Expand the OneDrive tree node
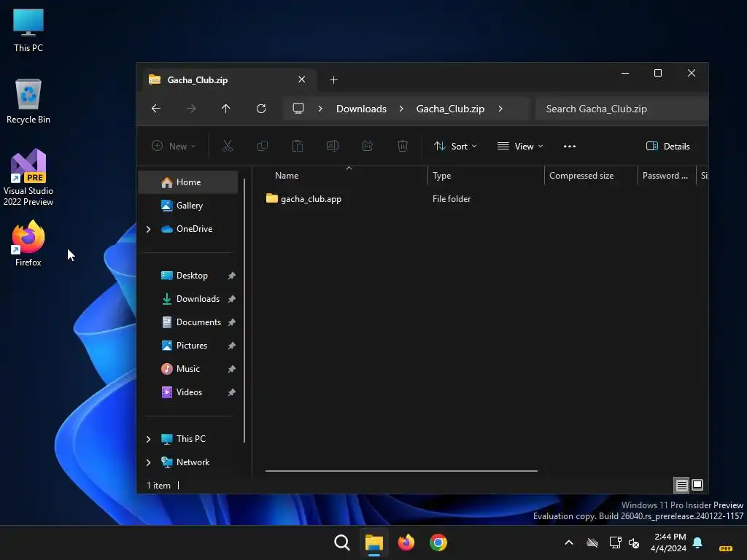The image size is (747, 560). (x=149, y=229)
